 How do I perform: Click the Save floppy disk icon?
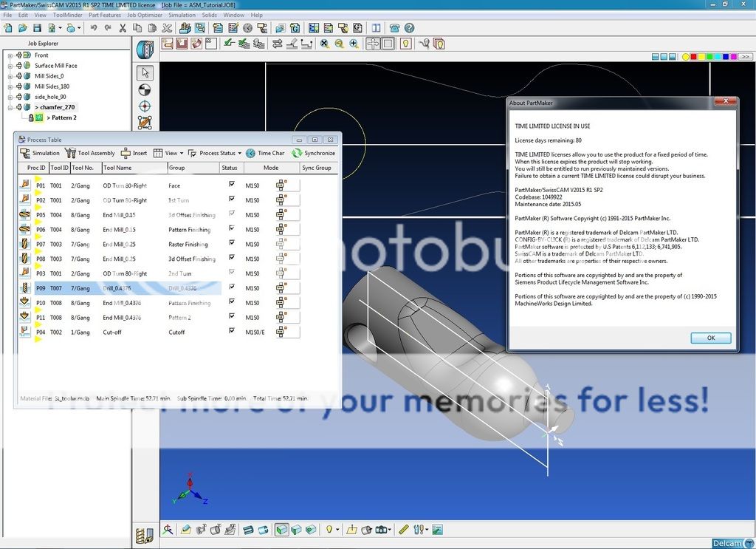[x=38, y=28]
